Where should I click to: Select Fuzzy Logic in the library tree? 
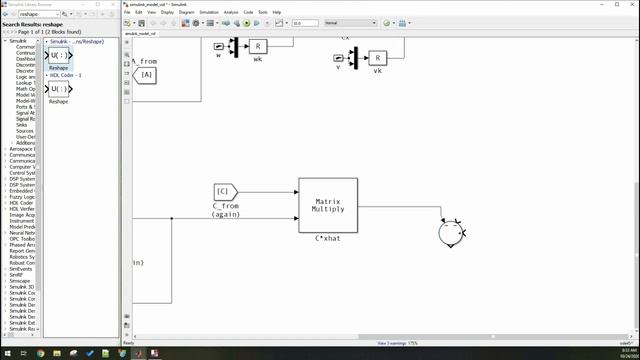[x=22, y=197]
